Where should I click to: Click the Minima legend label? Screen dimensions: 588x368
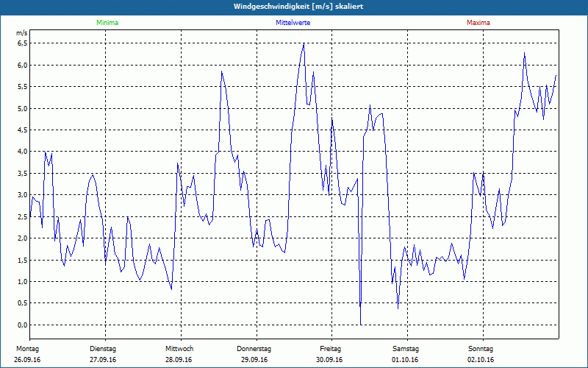[107, 23]
